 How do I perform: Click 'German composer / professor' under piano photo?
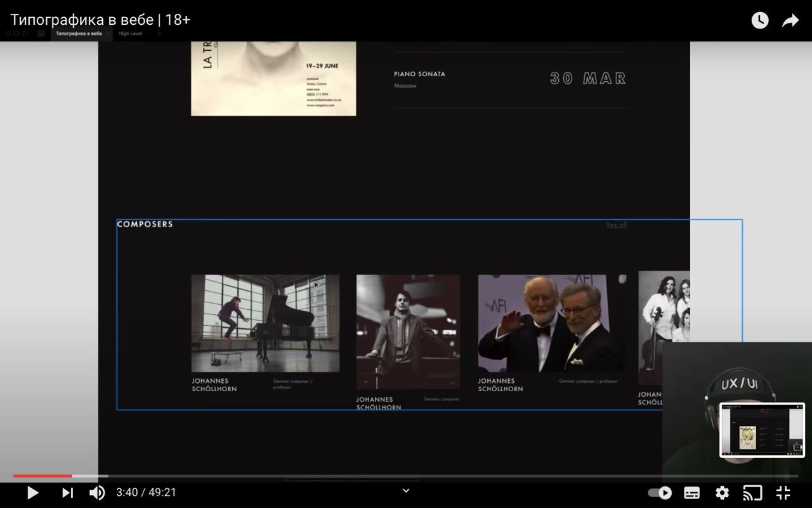pos(292,384)
